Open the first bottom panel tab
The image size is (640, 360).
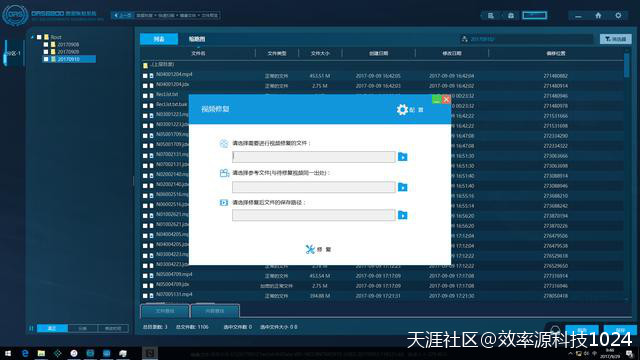165,311
